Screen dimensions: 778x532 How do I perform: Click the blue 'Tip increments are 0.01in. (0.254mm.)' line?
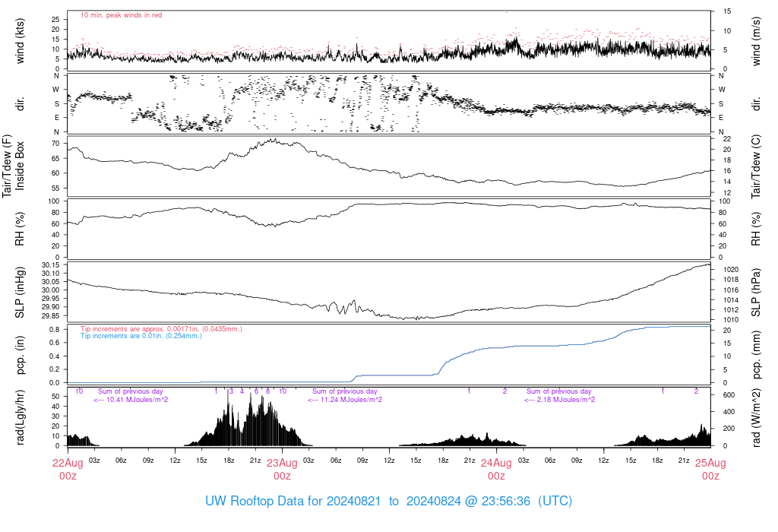141,335
